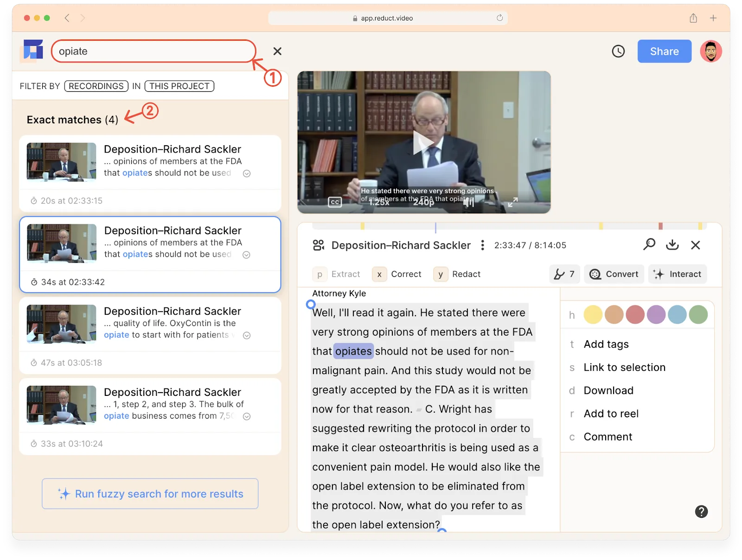
Task: Pick the red highlight color
Action: tap(635, 314)
